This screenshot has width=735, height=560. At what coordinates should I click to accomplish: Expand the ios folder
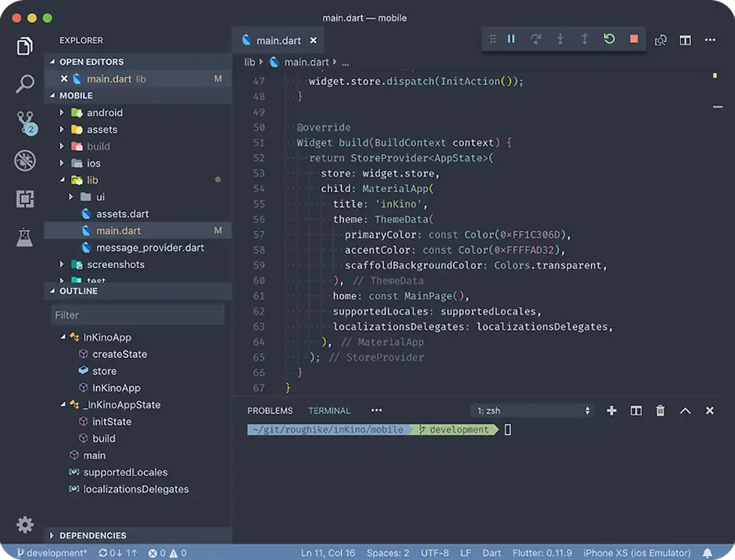click(x=62, y=163)
